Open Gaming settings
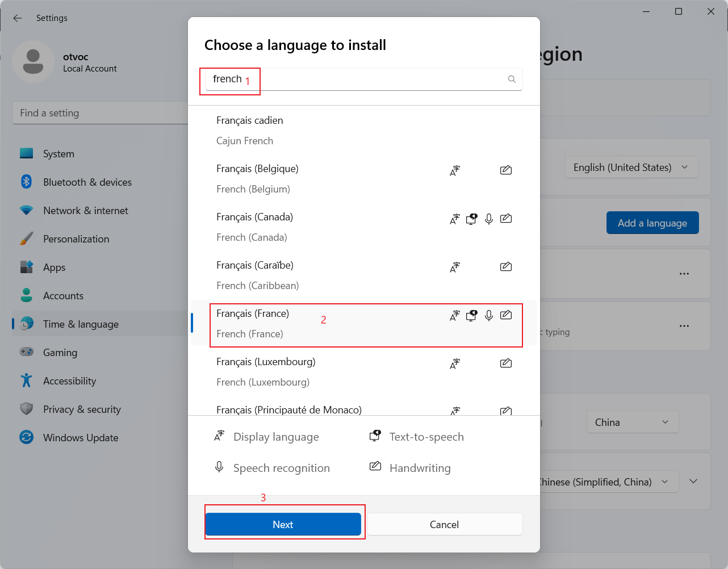 100,352
